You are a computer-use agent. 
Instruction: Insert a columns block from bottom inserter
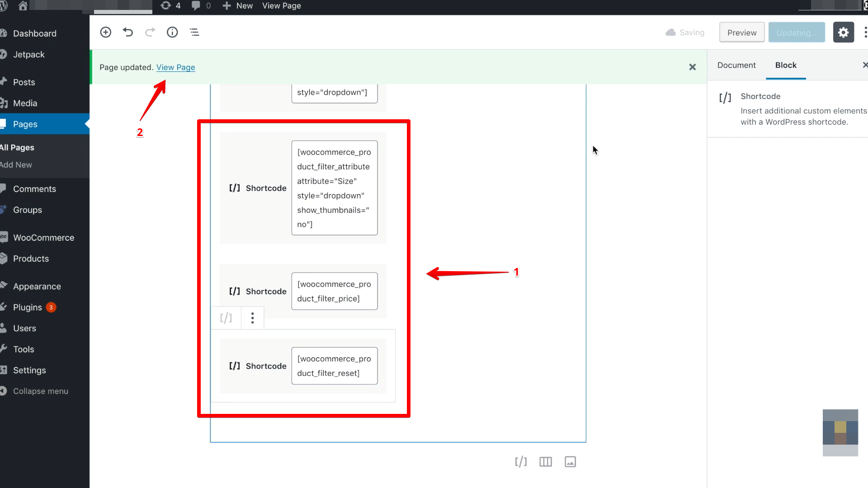(x=545, y=461)
